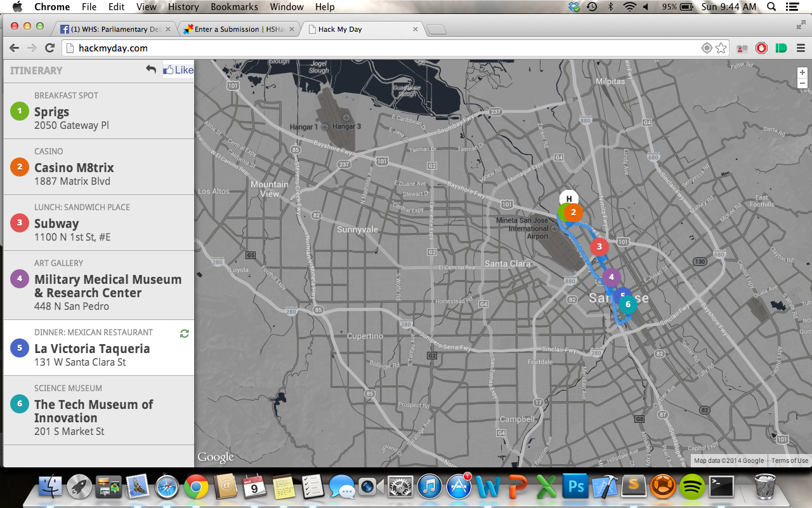Click the white H home marker on map
The width and height of the screenshot is (812, 508).
click(569, 197)
